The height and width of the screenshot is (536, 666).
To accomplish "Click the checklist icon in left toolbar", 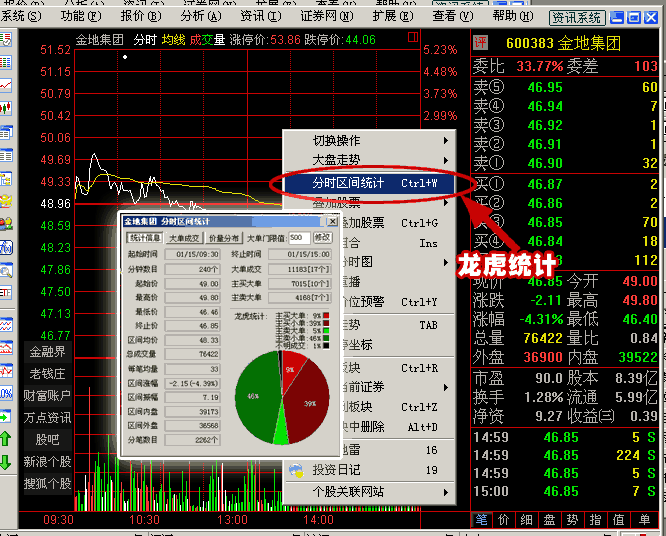I will (6, 39).
